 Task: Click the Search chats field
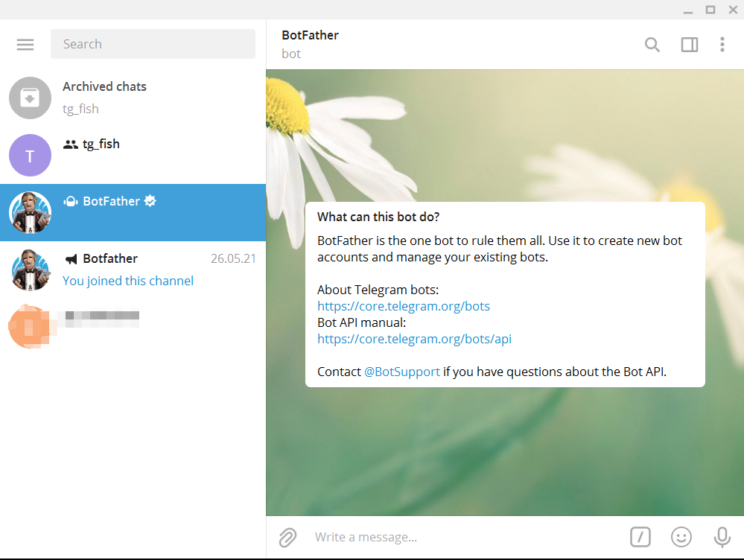(153, 44)
